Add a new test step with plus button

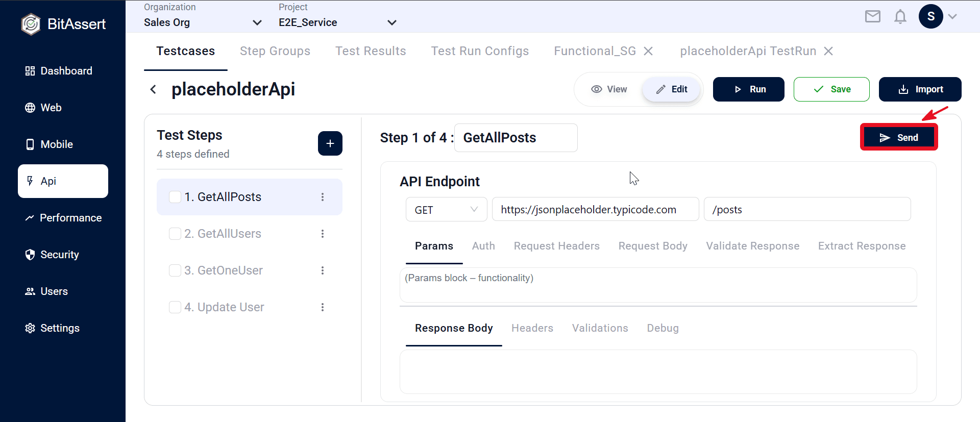pyautogui.click(x=330, y=143)
